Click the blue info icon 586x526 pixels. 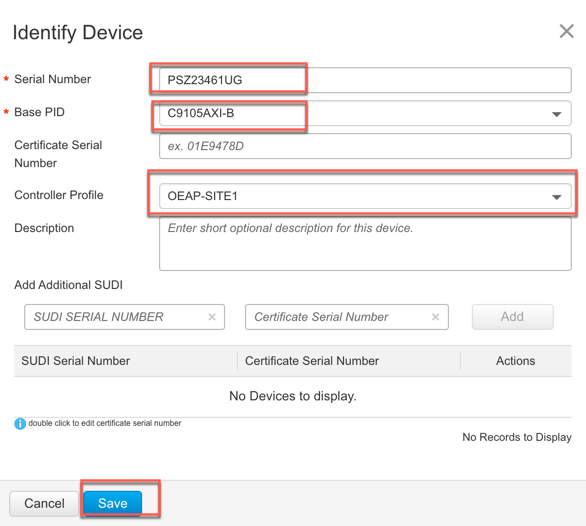click(x=20, y=424)
